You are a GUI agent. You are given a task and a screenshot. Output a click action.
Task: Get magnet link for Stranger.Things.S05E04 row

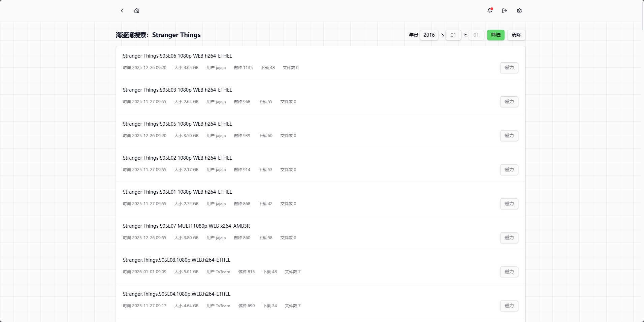click(x=509, y=306)
